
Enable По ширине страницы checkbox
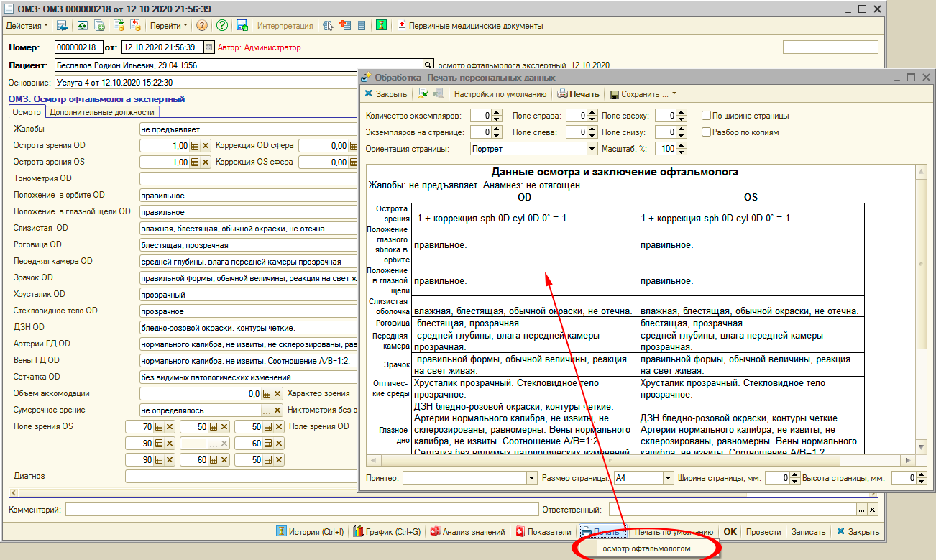[x=707, y=116]
